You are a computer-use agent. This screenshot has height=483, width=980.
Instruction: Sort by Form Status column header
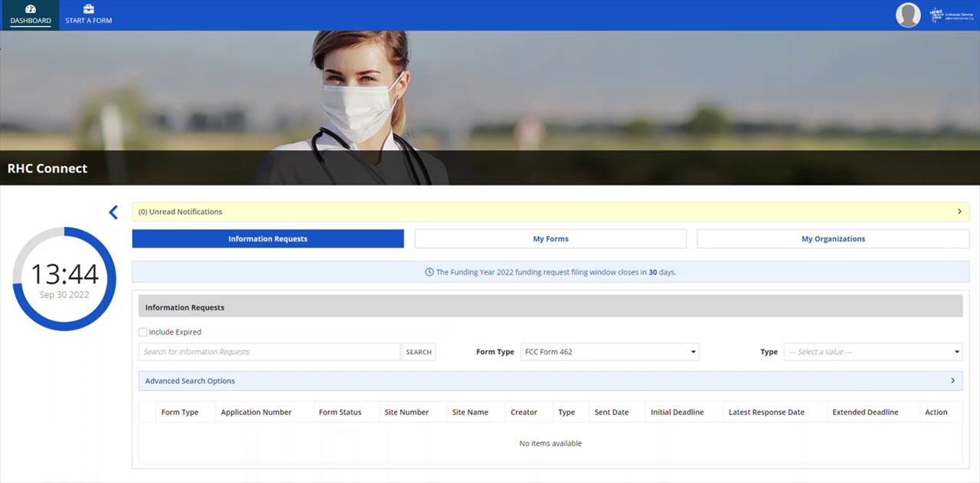tap(339, 412)
